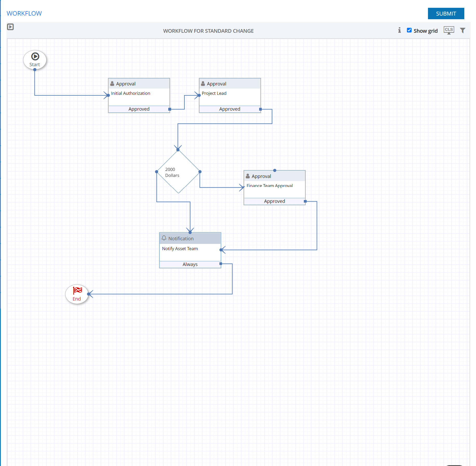Click top connector dot of Finance Team Approval node
This screenshot has height=466, width=476.
point(275,170)
